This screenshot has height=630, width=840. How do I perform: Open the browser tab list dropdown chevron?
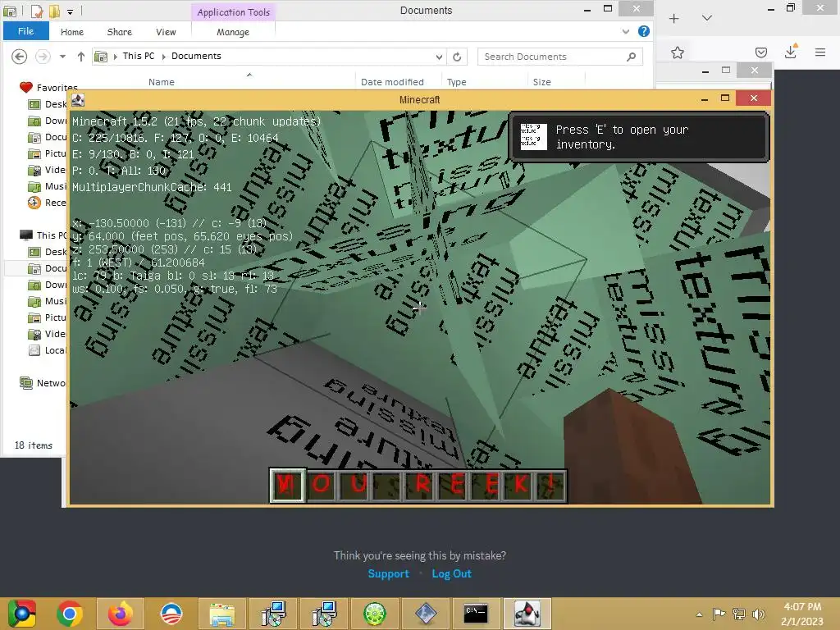click(707, 18)
